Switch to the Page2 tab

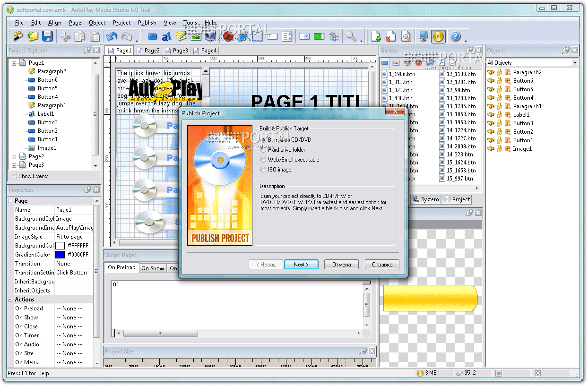[148, 51]
